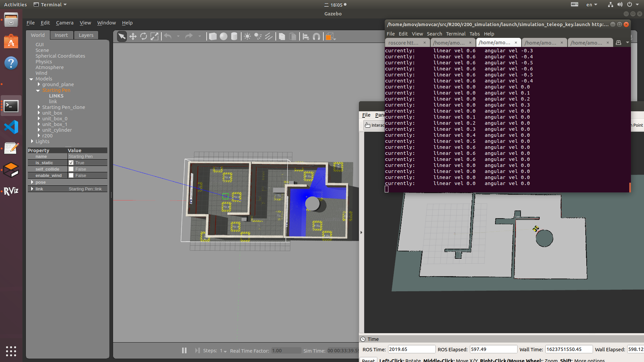Open the undo history dropdown
The width and height of the screenshot is (644, 362).
178,36
